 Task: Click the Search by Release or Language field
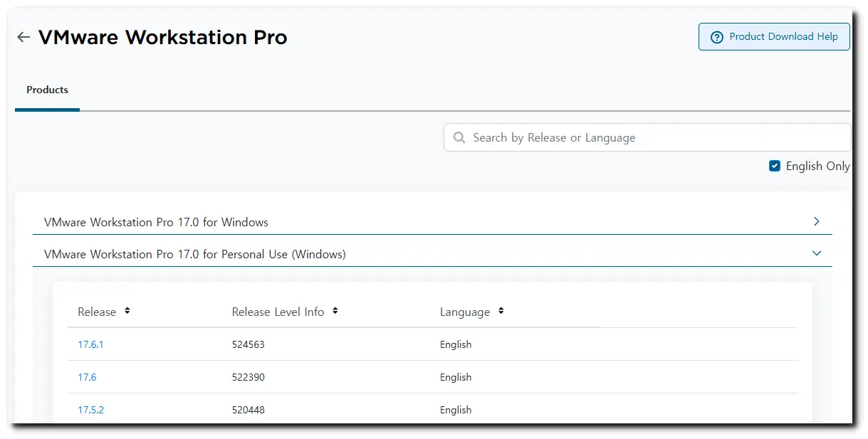click(605, 137)
